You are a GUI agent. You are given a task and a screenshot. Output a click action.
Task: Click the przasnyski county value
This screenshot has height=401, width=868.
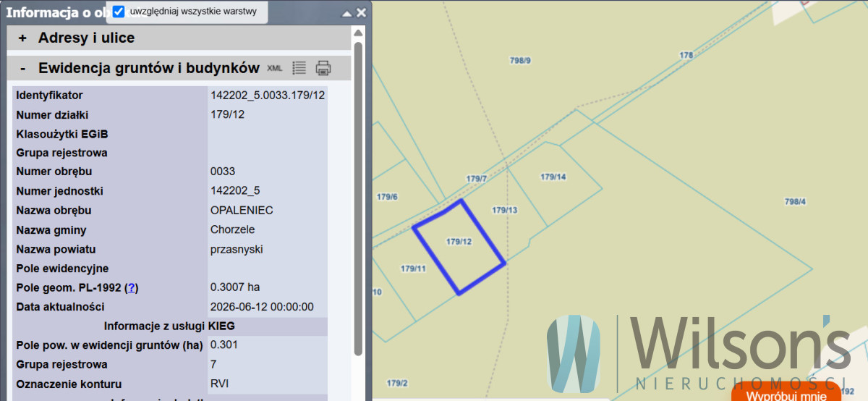click(x=237, y=249)
